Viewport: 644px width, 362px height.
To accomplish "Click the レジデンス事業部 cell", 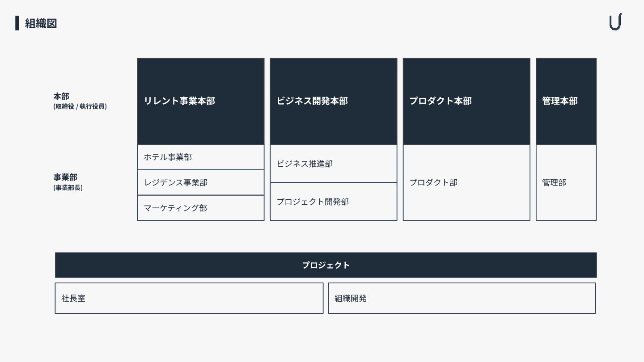I will [x=200, y=182].
